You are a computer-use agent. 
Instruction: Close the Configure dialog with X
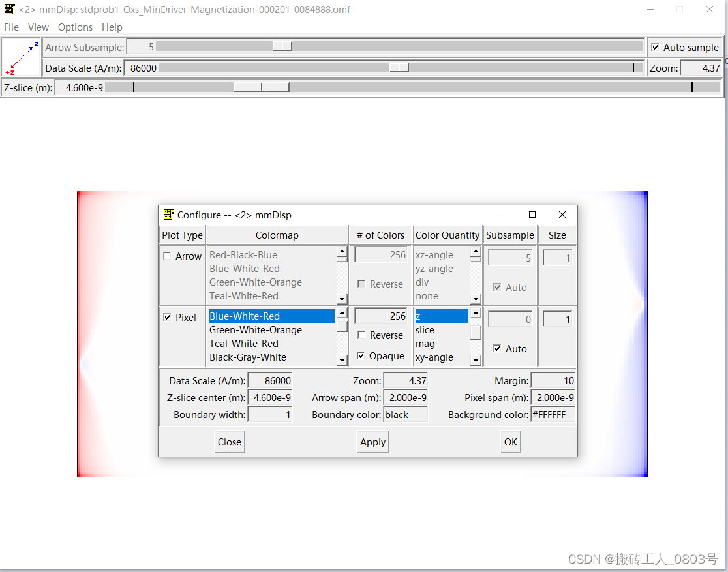tap(562, 215)
